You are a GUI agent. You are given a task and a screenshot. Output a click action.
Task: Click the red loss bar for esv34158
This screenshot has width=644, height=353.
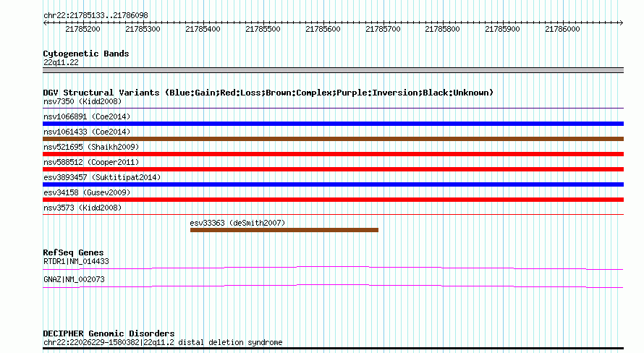[x=333, y=200]
